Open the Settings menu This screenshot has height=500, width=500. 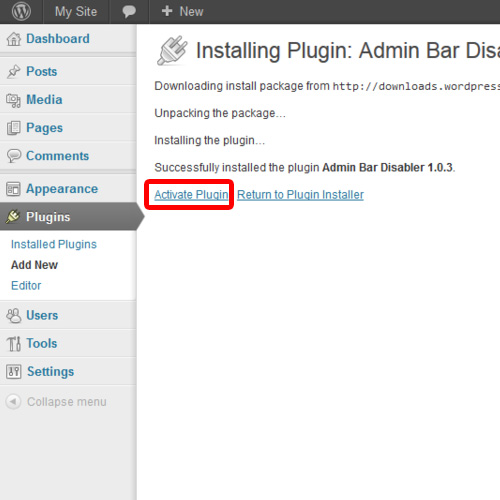point(51,372)
